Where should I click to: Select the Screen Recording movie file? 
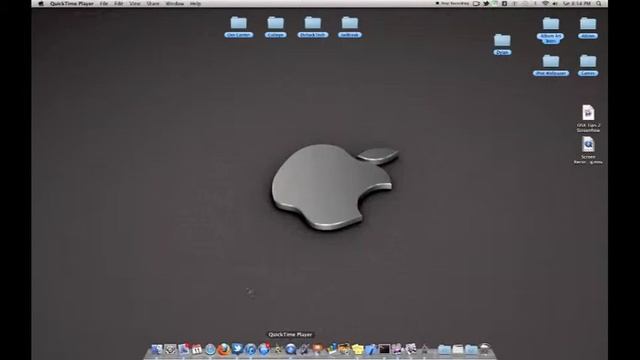point(588,150)
